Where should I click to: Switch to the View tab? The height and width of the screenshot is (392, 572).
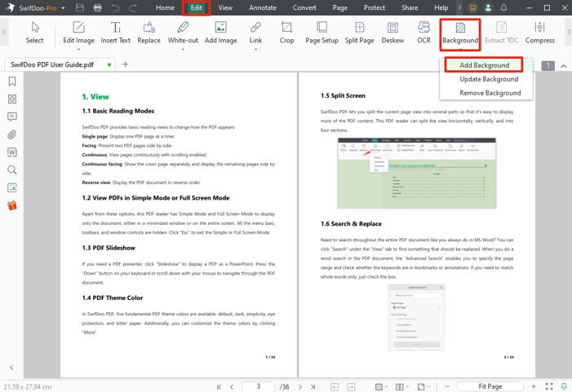click(x=225, y=7)
